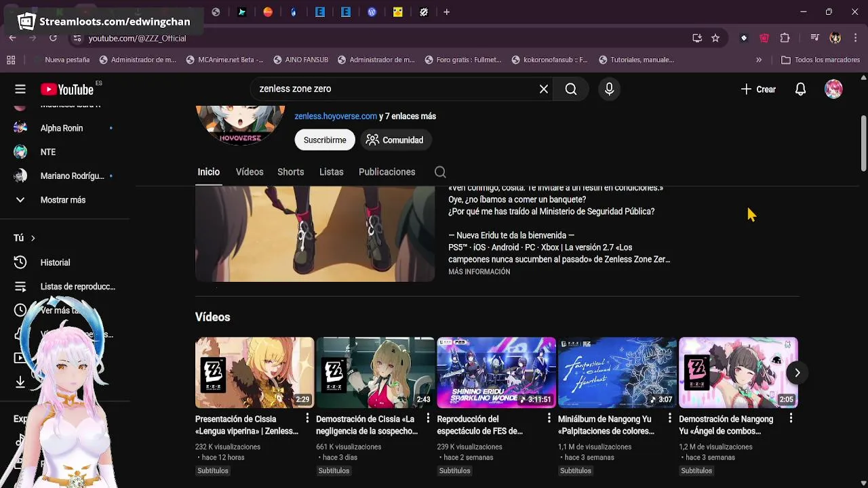Expand the MÁS INFORMACIÓN description
This screenshot has height=488, width=868.
point(479,272)
